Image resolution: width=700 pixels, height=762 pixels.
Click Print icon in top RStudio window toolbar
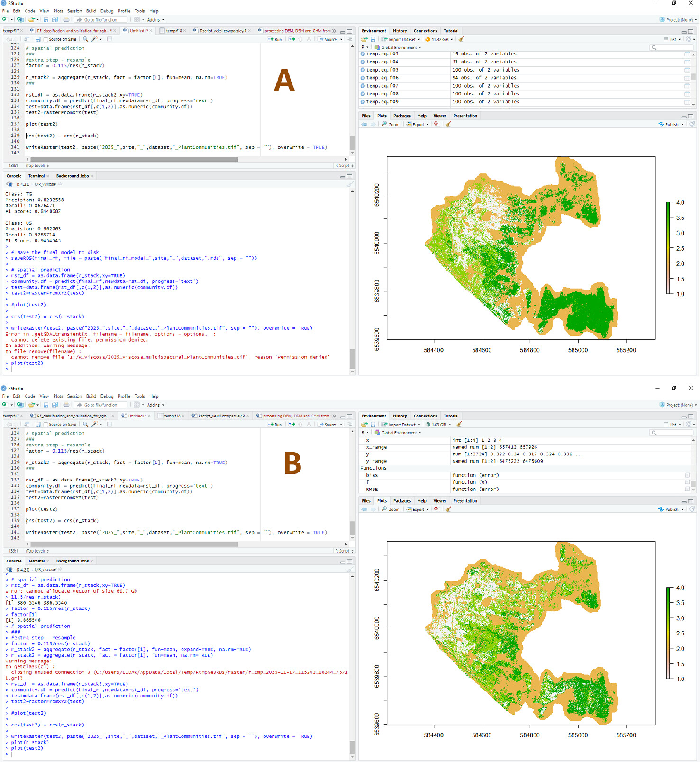66,19
